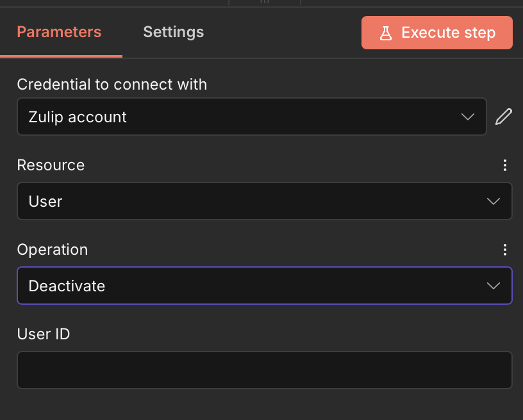Click the Credential to connect with label
The height and width of the screenshot is (420, 523).
112,85
